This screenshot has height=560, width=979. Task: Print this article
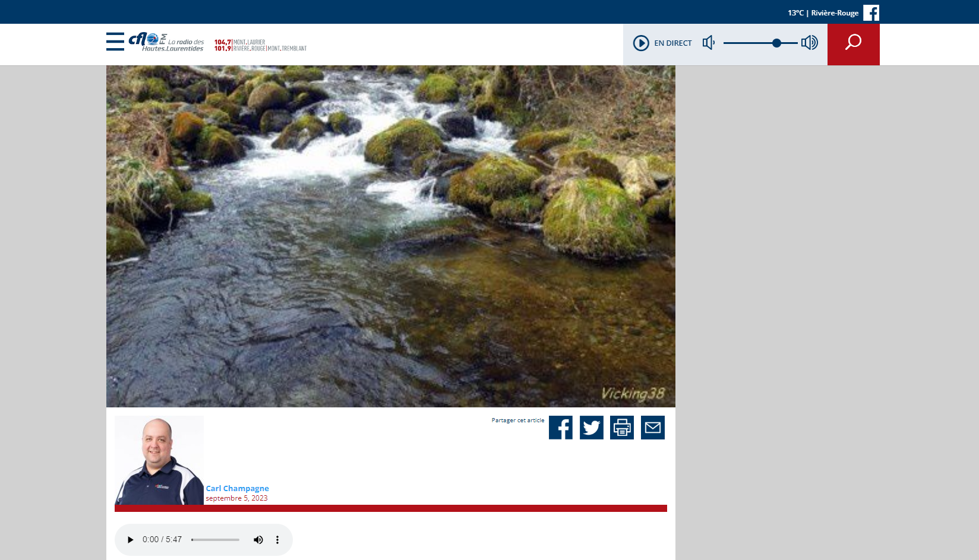[x=622, y=428]
